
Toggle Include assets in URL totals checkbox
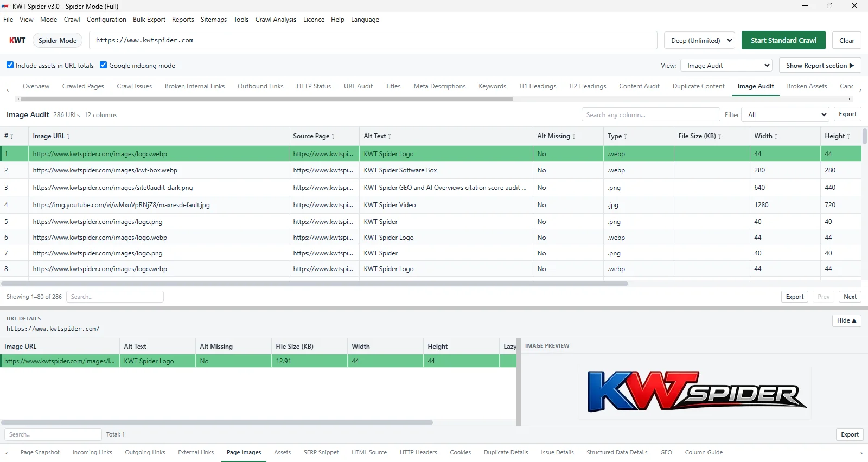[x=10, y=65]
